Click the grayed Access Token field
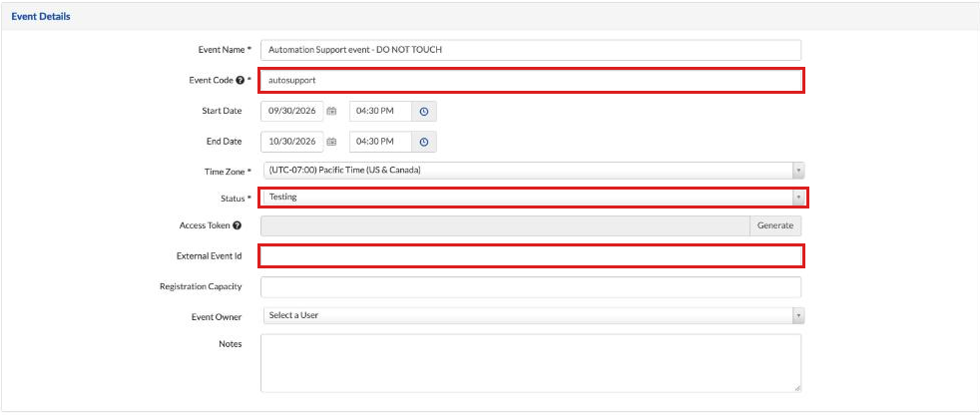 pos(506,225)
